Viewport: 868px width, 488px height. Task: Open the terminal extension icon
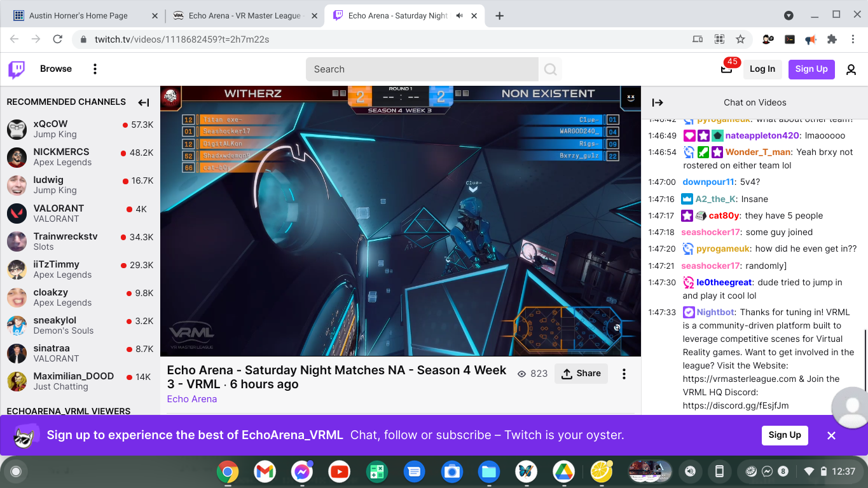(x=789, y=39)
